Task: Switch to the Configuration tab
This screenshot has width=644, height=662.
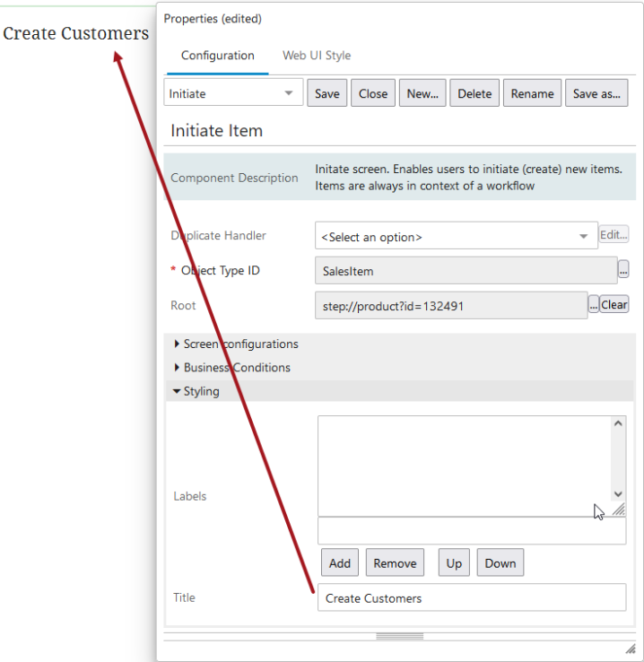Action: click(x=217, y=56)
